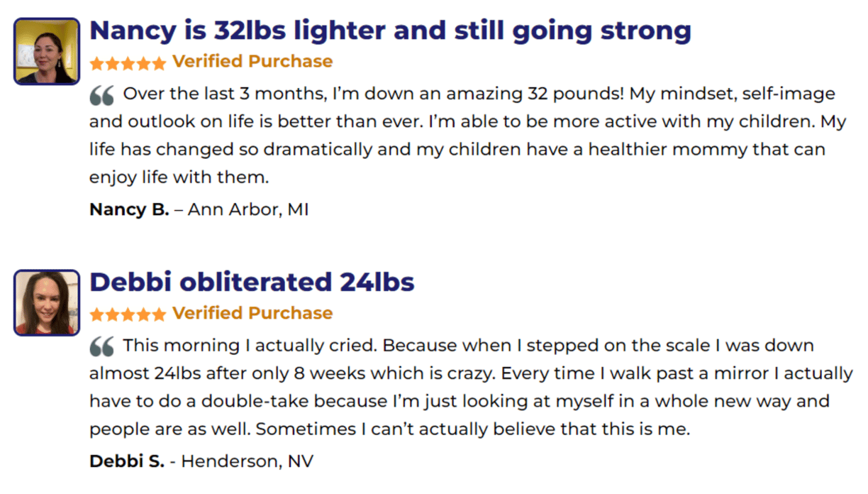
Task: Click Debbi's review paragraph about the scale
Action: (471, 387)
